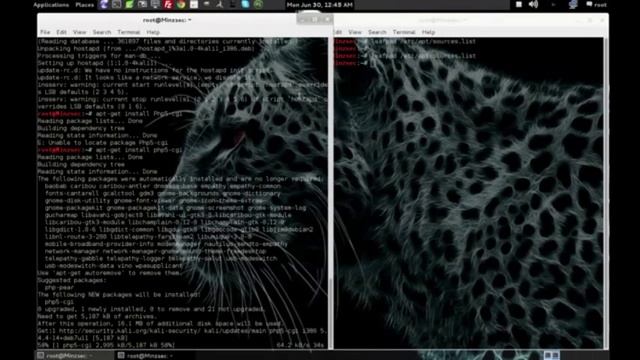Open Help menu in left terminal
This screenshot has height=360, width=640.
coord(153,32)
